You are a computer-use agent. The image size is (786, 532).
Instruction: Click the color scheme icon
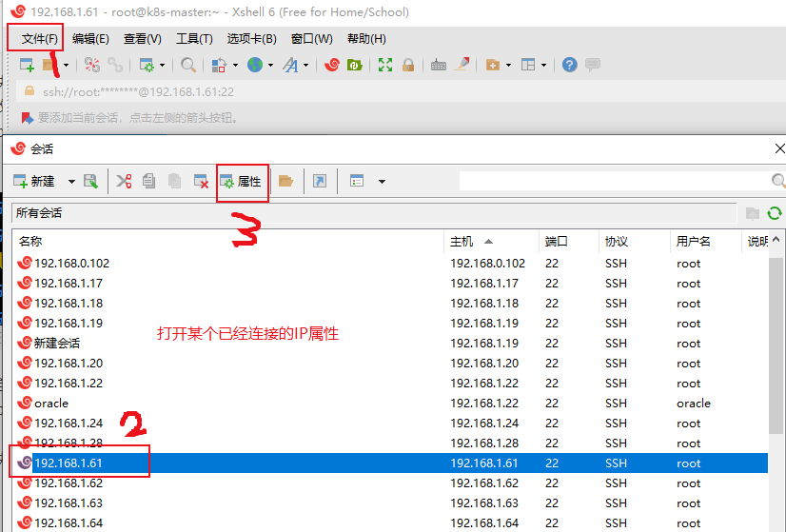(x=219, y=65)
